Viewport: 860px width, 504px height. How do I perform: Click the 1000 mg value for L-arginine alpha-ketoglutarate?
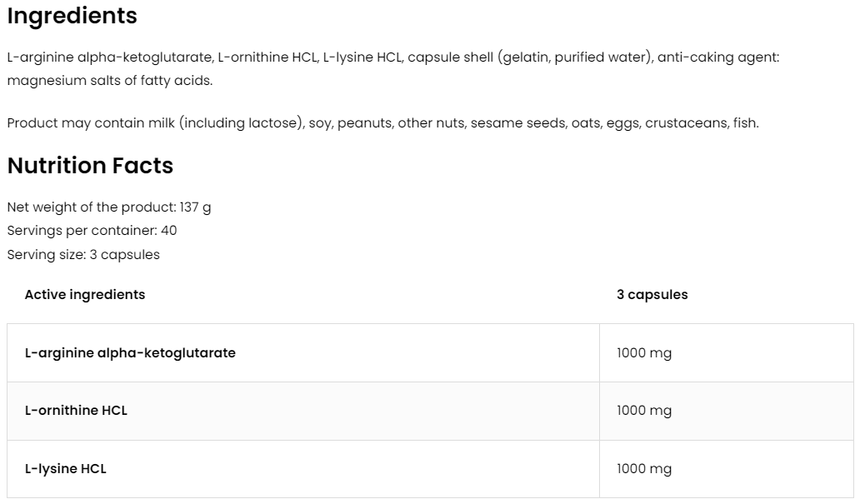(643, 353)
